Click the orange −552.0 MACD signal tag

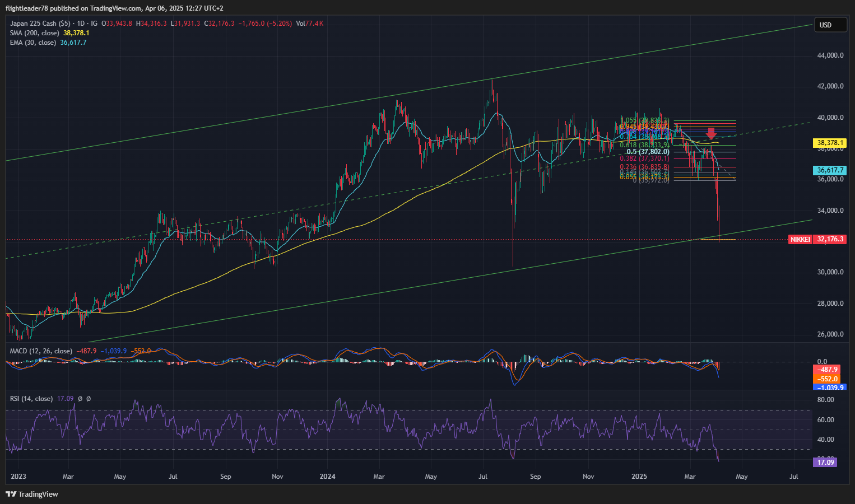click(x=827, y=379)
